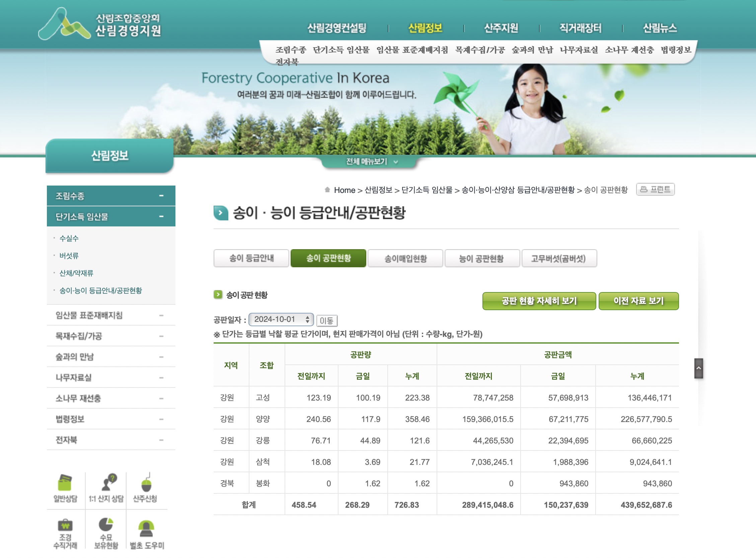Open the 공판일자 date dropdown
Image resolution: width=756 pixels, height=558 pixels.
(x=281, y=319)
